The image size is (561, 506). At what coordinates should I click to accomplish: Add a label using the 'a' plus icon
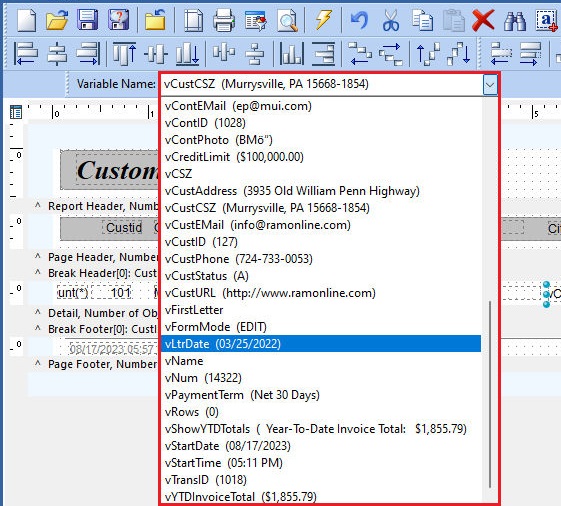[546, 20]
